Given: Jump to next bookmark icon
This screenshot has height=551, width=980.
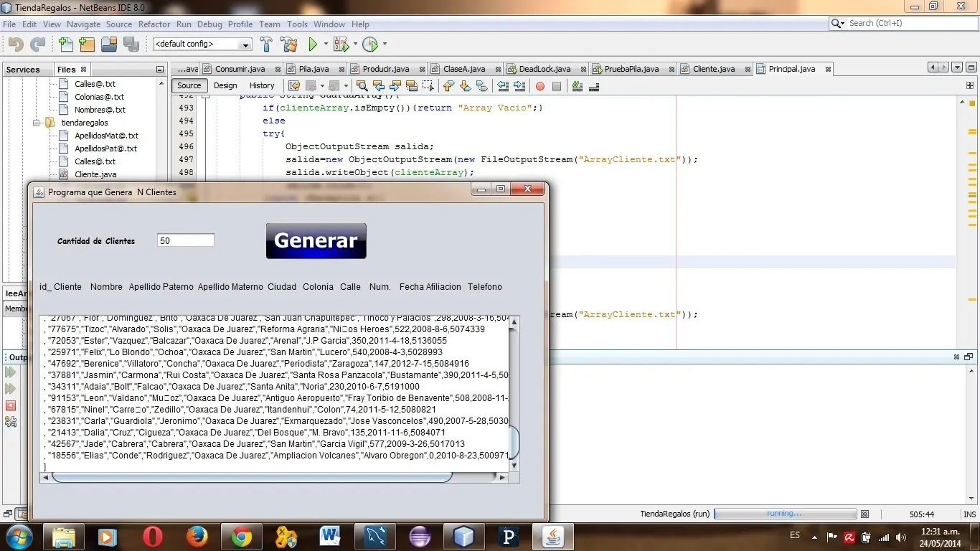Looking at the screenshot, I should pyautogui.click(x=466, y=86).
